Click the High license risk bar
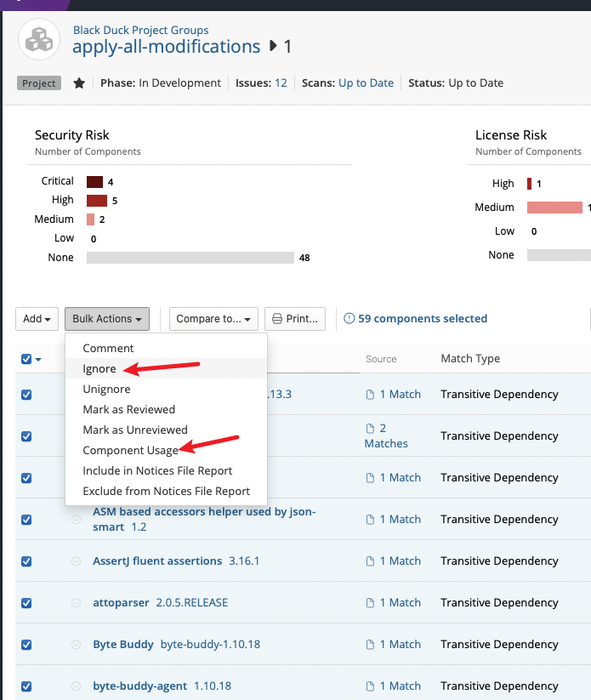Viewport: 591px width, 700px height. (x=530, y=184)
